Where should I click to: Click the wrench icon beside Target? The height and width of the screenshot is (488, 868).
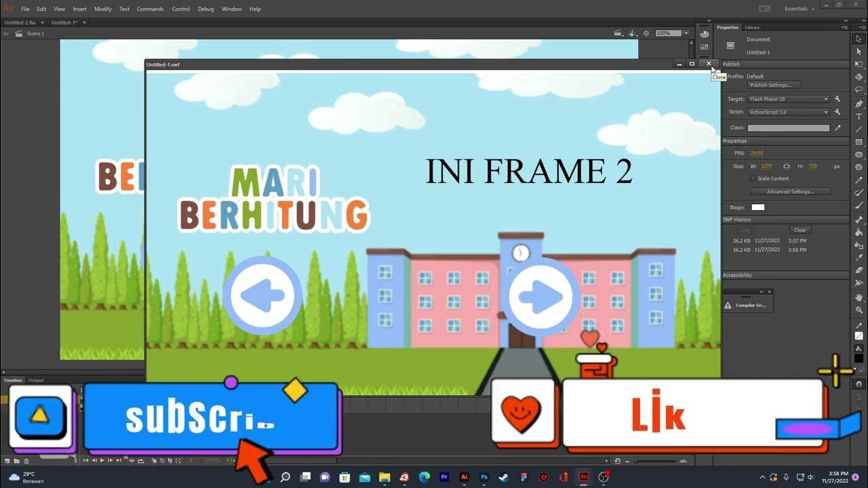[x=837, y=99]
